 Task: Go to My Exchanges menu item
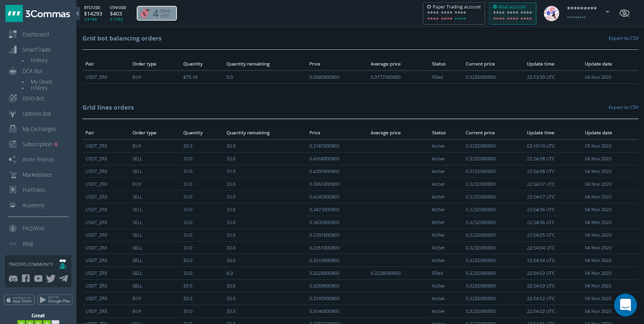coord(39,129)
